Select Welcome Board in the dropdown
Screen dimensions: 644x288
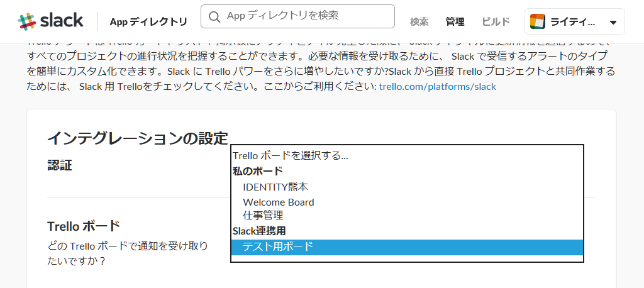pyautogui.click(x=279, y=202)
